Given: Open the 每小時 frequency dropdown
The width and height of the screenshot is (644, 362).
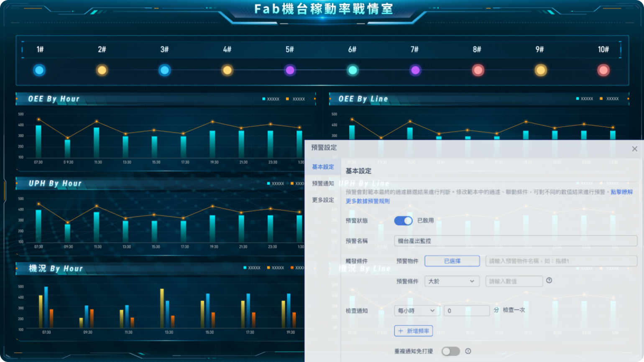Looking at the screenshot, I should [417, 311].
